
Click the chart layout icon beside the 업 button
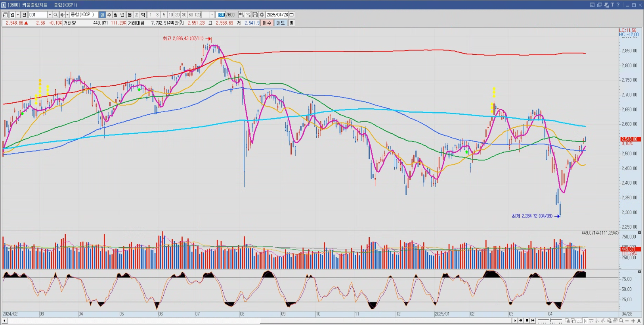5,15
